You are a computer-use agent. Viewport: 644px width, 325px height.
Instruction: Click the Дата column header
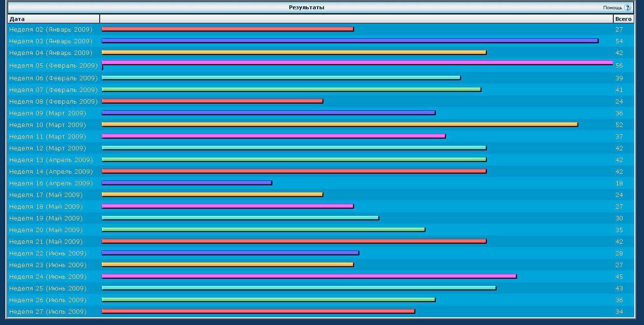[17, 19]
